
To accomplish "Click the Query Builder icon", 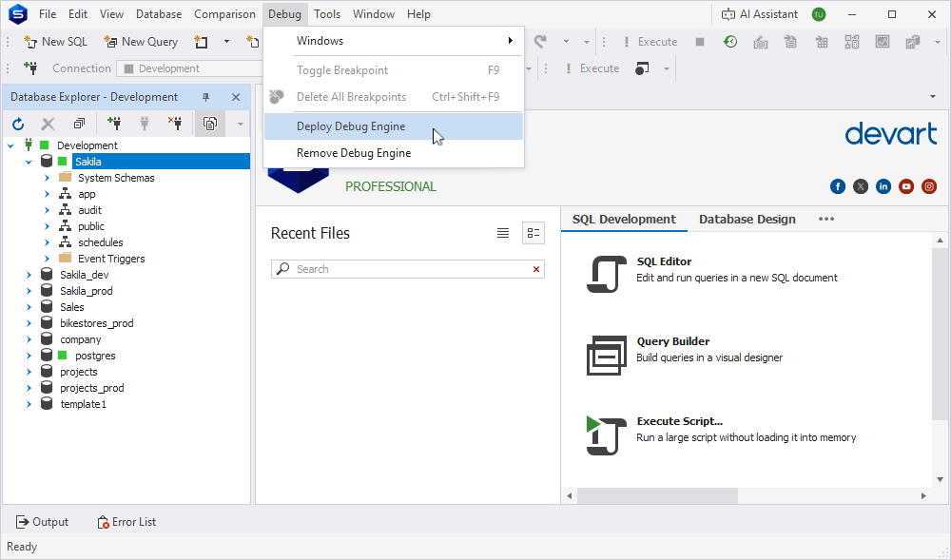I will [x=607, y=356].
